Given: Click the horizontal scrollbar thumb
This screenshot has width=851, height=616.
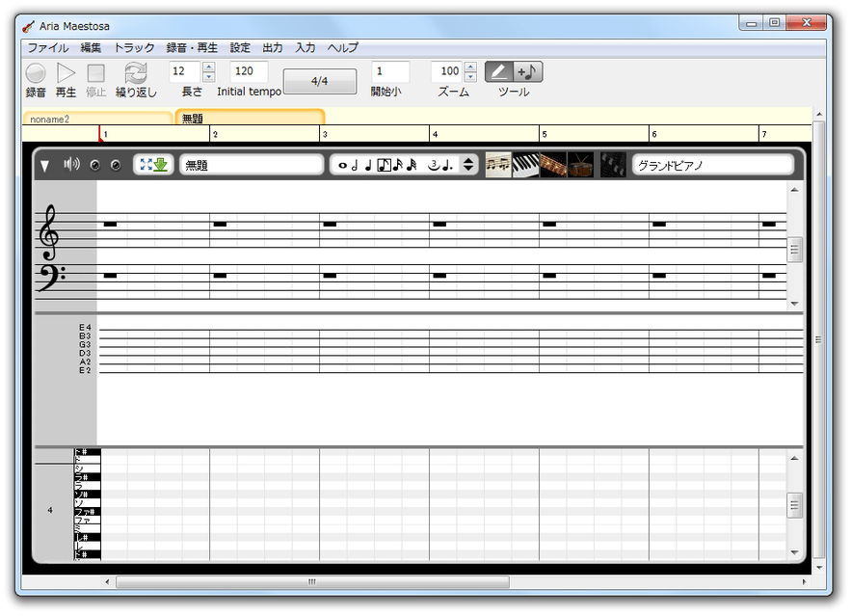Looking at the screenshot, I should tap(312, 582).
